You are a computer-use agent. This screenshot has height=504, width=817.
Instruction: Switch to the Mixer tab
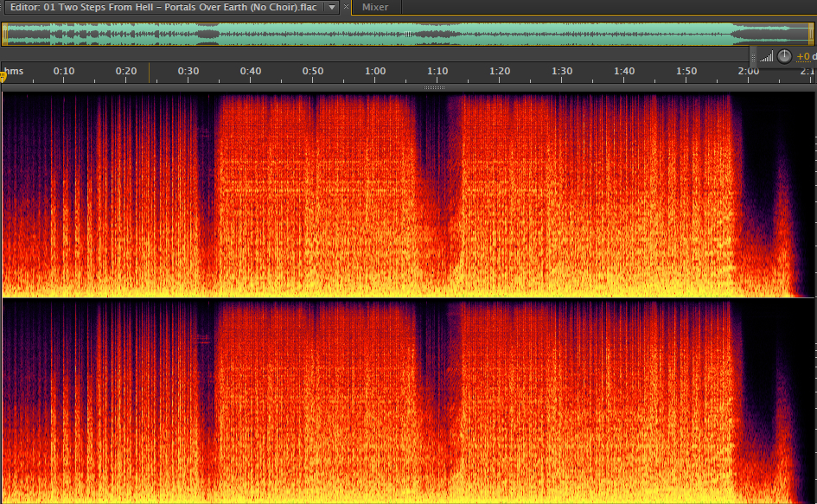375,7
